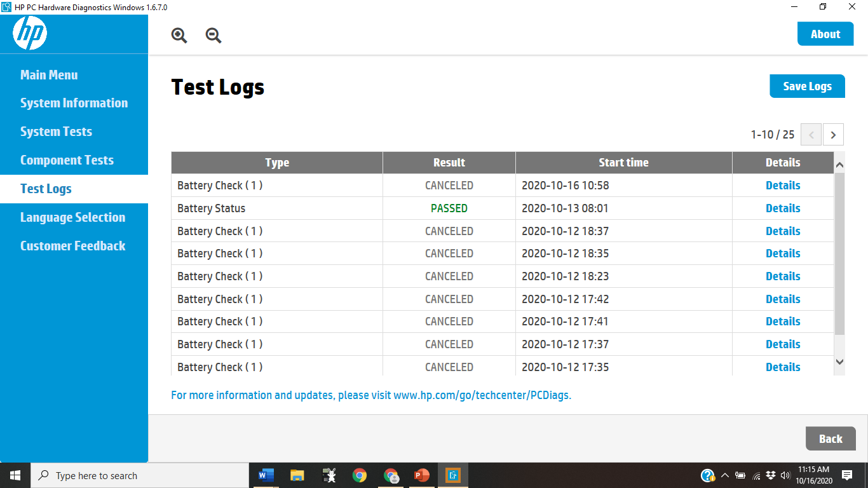The height and width of the screenshot is (488, 868).
Task: Click the table scrollbar down arrow
Action: pos(839,362)
